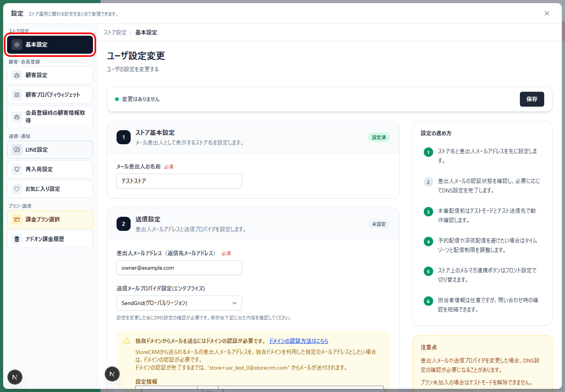Screen dimensions: 565x392
Task: Click the 注意点 heading
Action: [x=428, y=347]
